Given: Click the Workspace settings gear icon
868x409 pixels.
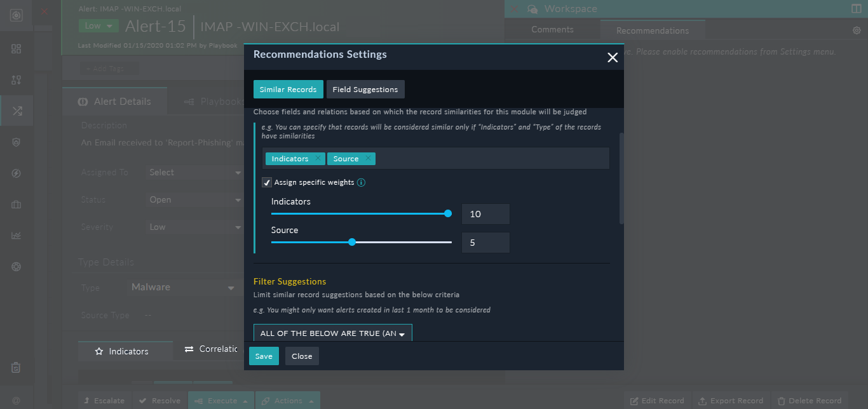Looking at the screenshot, I should pos(857,30).
